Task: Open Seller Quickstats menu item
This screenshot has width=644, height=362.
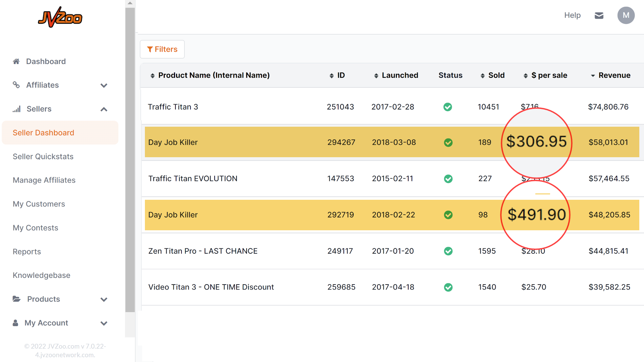Action: click(x=43, y=157)
